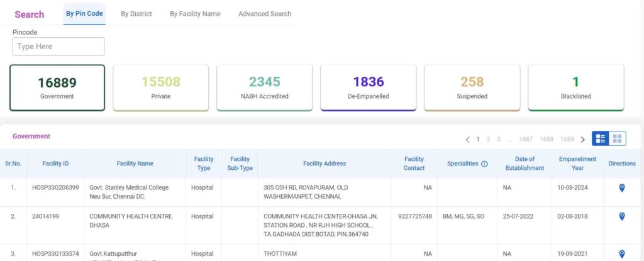Go to previous page arrow
This screenshot has width=644, height=261.
[467, 139]
